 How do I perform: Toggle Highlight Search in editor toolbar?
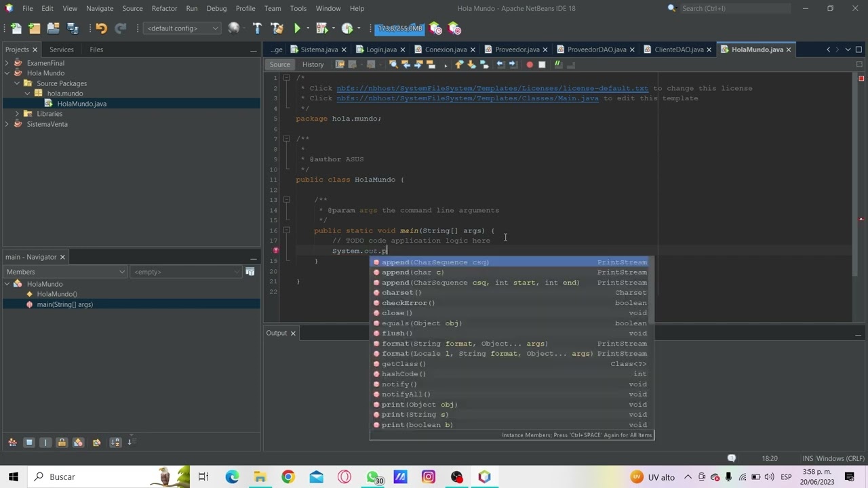431,64
